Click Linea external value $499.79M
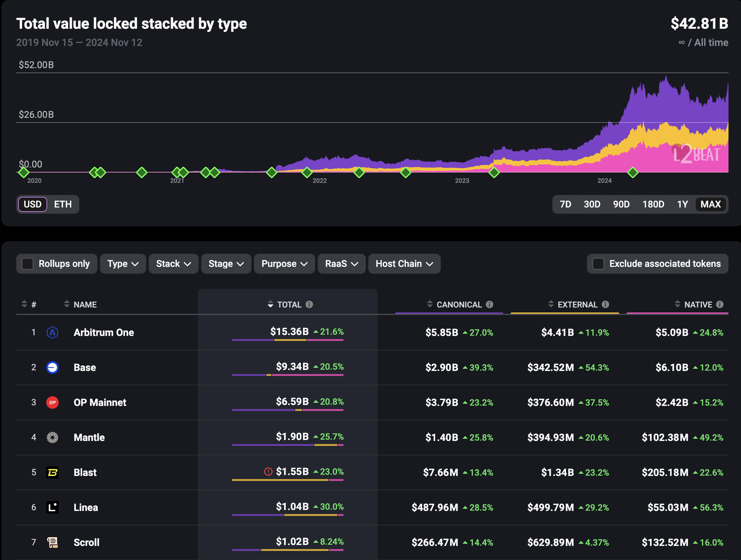 [550, 507]
